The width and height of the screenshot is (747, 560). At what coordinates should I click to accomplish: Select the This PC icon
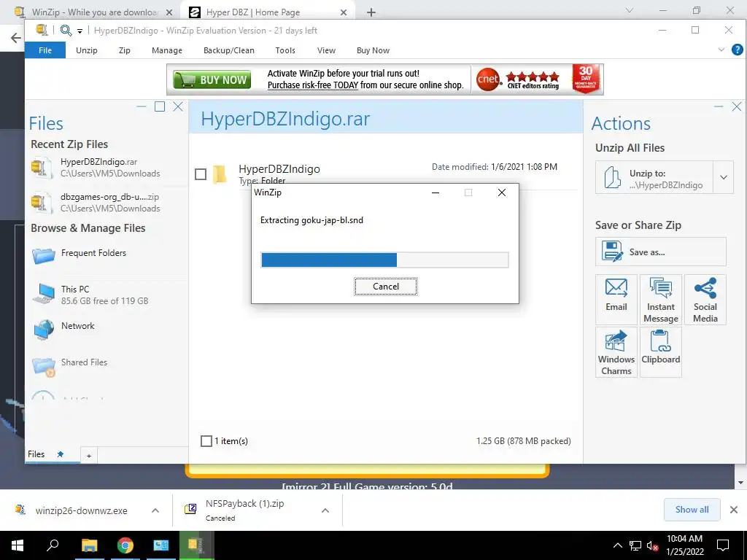[x=44, y=293]
